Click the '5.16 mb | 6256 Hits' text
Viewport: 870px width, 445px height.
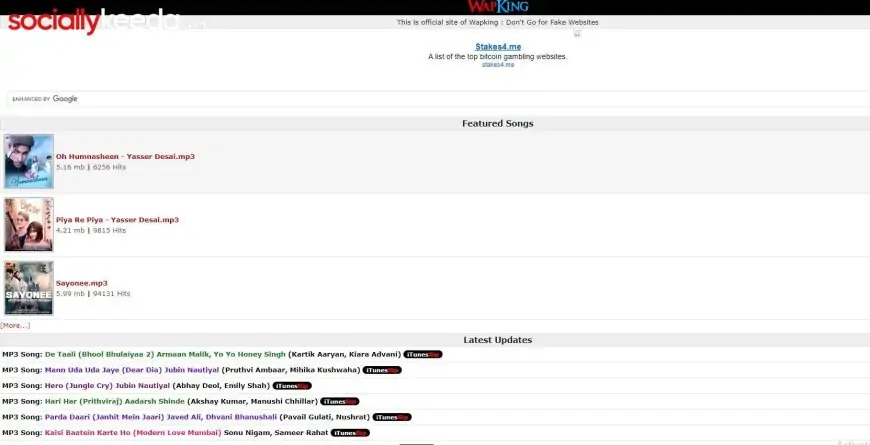click(x=91, y=167)
